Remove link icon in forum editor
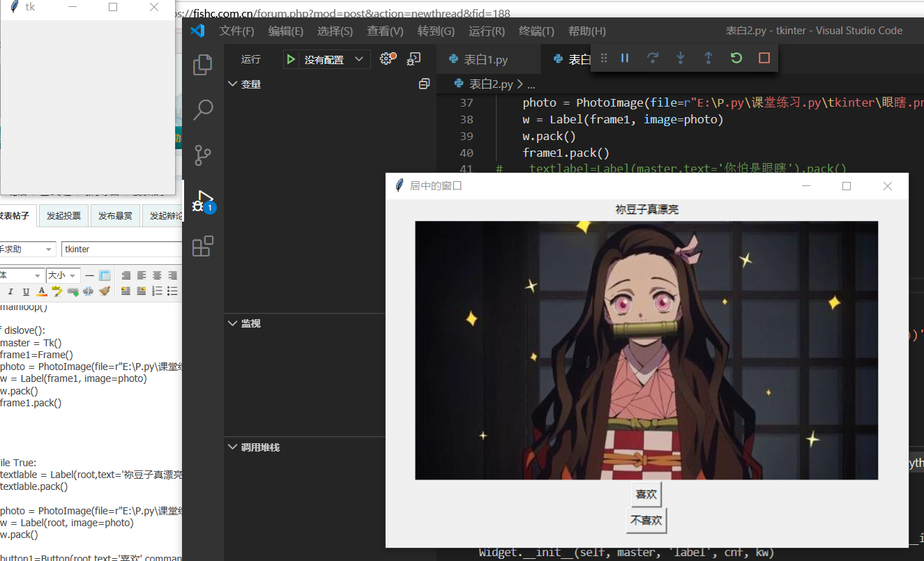This screenshot has height=561, width=924. (x=89, y=291)
